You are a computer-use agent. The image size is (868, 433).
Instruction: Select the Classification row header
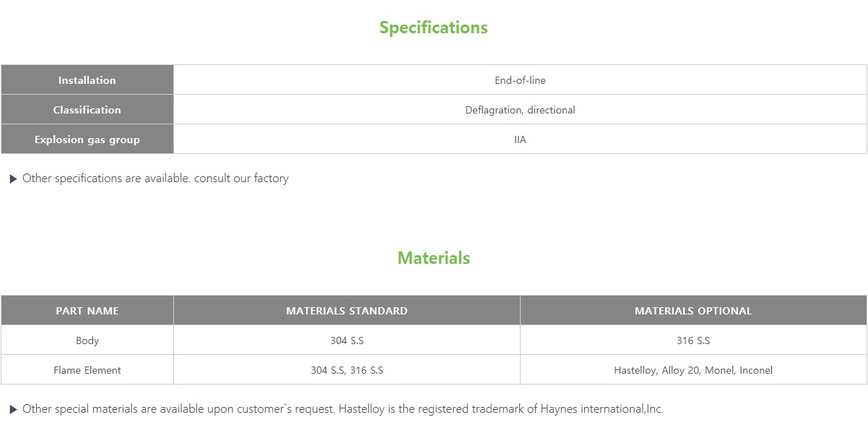(87, 110)
